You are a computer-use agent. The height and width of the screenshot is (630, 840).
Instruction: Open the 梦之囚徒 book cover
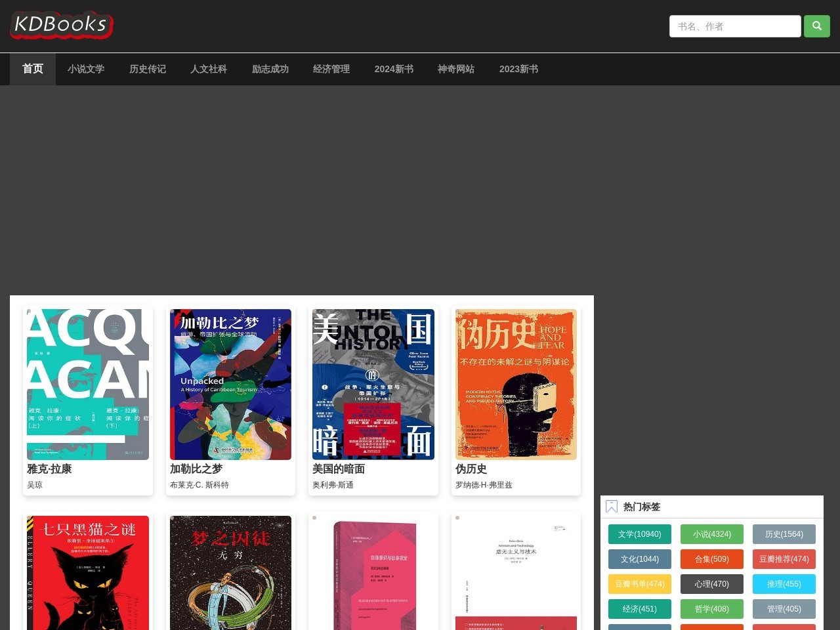[230, 573]
